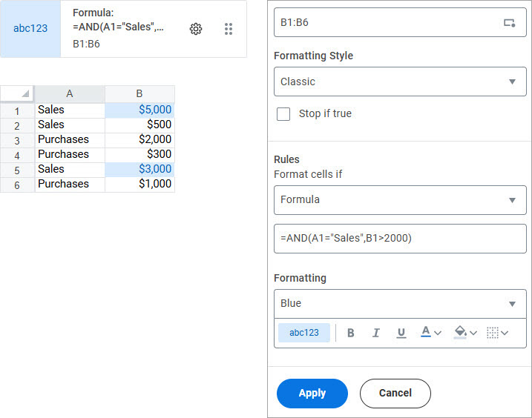532x418 pixels.
Task: Select the abc123 rule preview tile
Action: point(30,28)
